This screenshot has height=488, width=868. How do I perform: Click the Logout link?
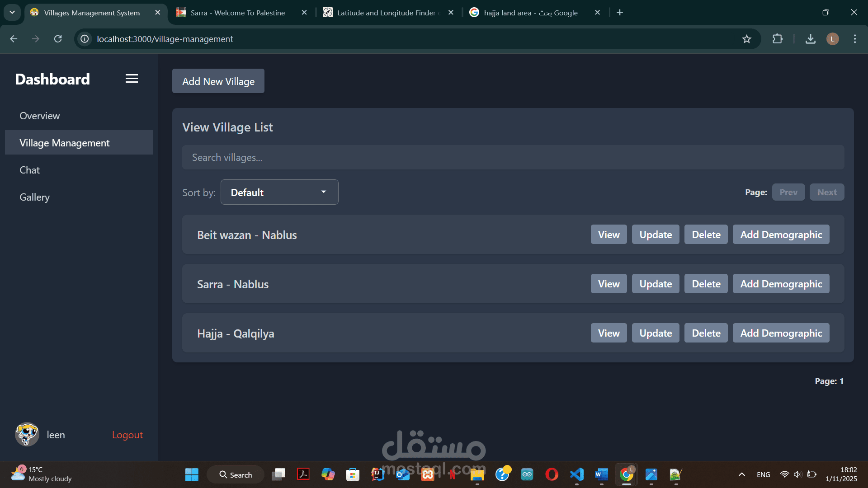click(127, 435)
